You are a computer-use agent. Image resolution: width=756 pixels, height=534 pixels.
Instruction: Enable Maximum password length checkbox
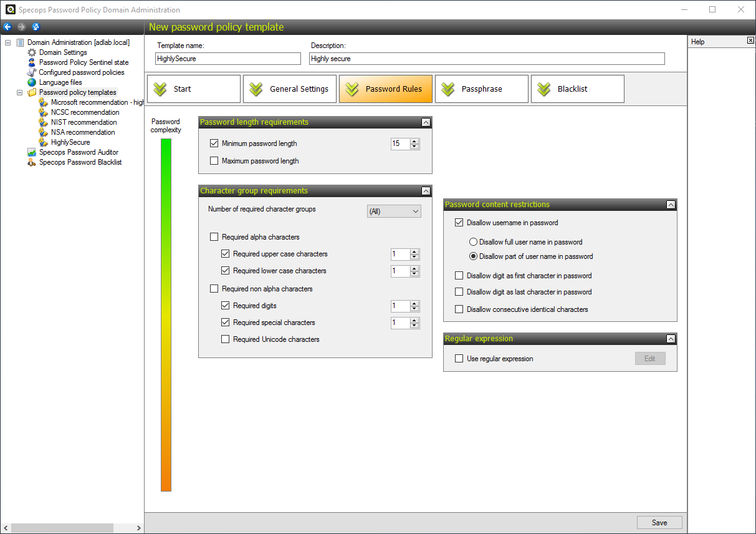(214, 161)
